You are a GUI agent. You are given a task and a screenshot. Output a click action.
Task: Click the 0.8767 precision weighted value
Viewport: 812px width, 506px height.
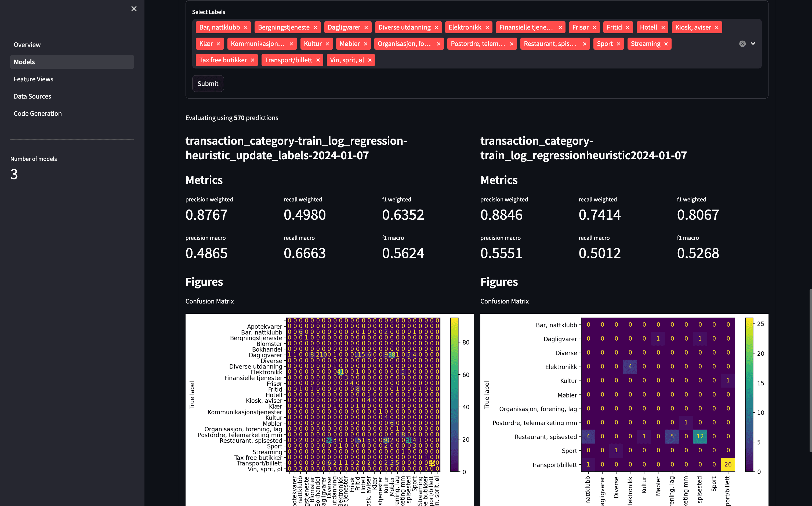point(206,215)
